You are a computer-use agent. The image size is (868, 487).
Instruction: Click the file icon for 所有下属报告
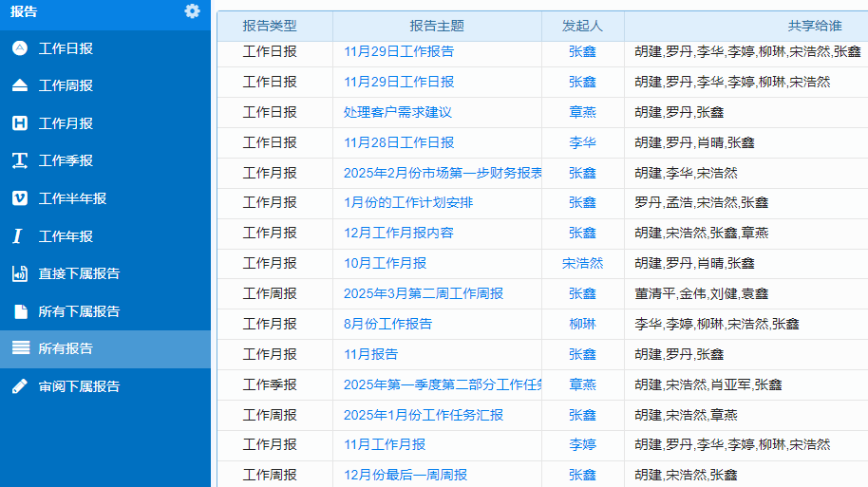pyautogui.click(x=20, y=311)
